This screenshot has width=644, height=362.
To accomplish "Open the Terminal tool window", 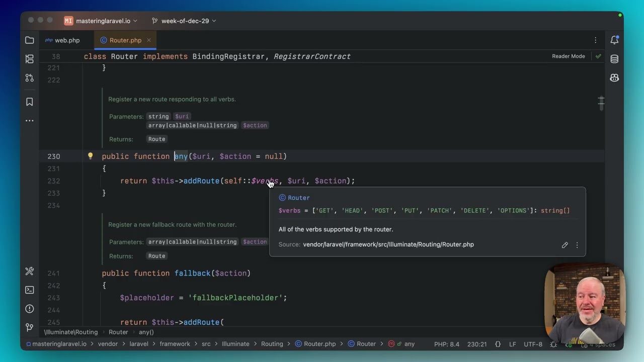I will (30, 290).
